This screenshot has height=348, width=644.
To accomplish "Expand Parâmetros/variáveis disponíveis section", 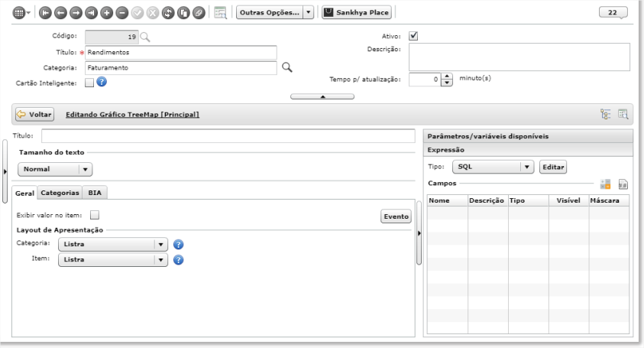I will [528, 136].
